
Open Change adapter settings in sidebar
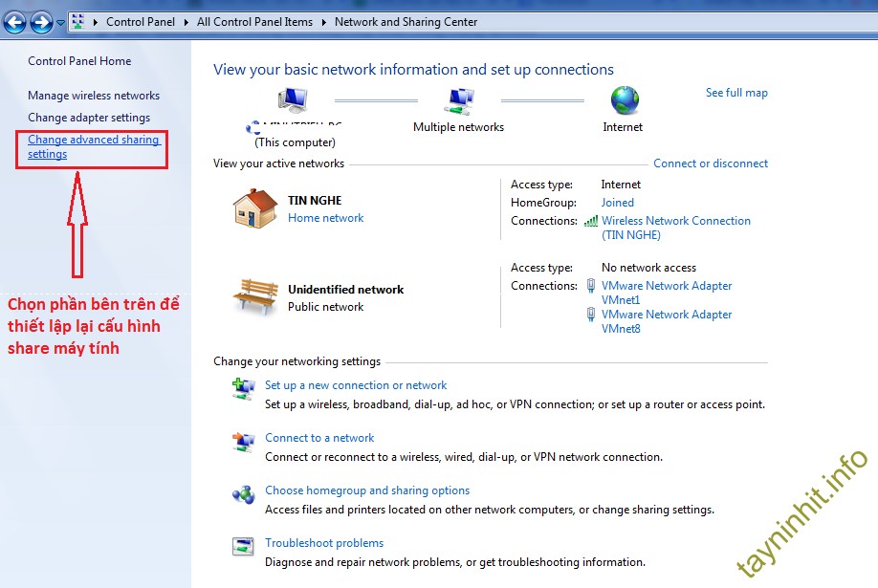point(89,118)
